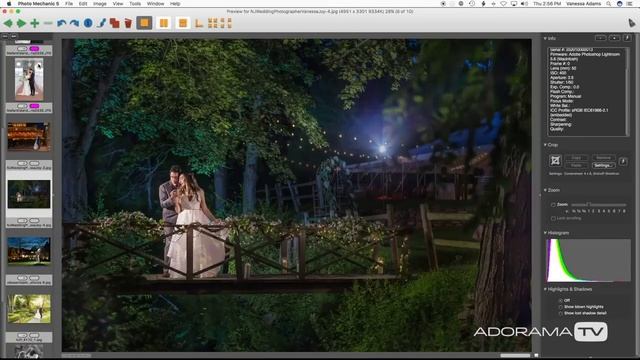Click the Info panel vertical scrollbar
Viewport: 640px width, 360px height.
coord(627,91)
